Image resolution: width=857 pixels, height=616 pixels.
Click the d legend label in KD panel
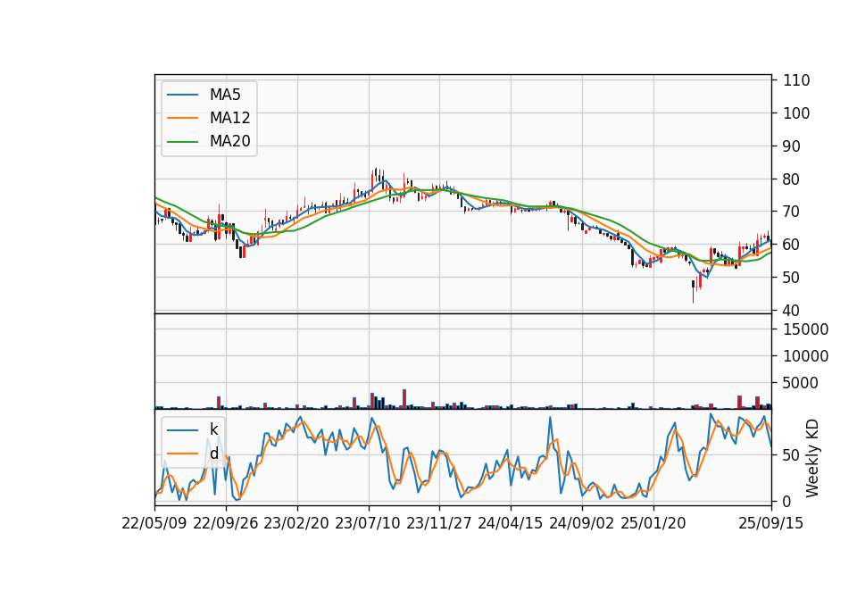[x=213, y=454]
